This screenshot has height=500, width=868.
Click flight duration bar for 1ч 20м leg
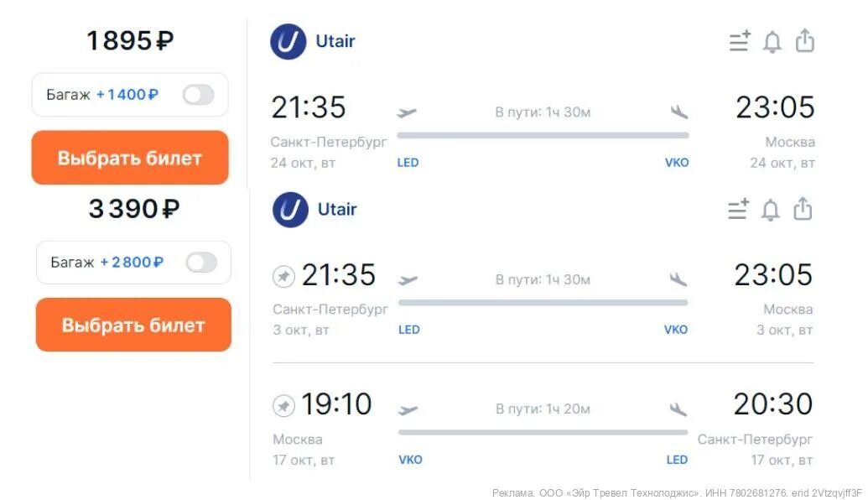543,432
